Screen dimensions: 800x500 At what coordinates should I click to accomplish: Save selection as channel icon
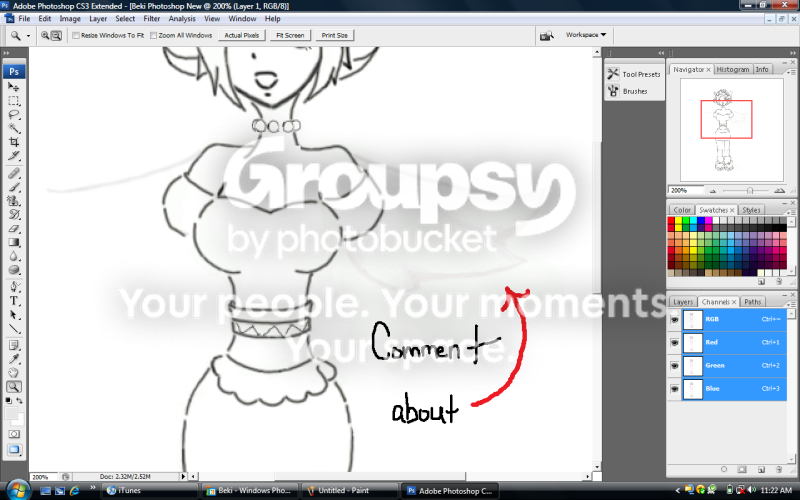[742, 469]
